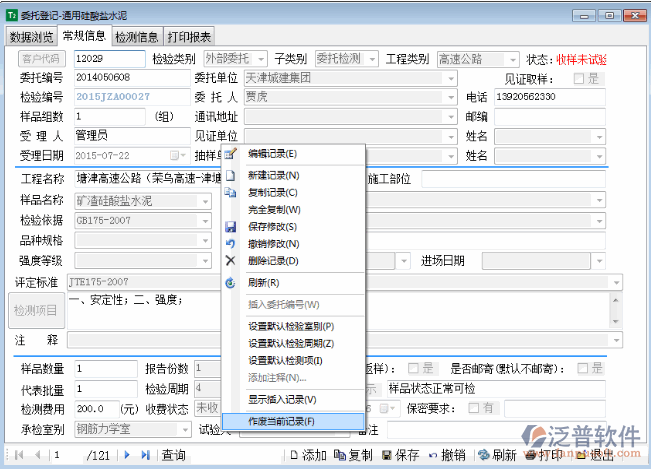Choose 完全复制(W) in the context menu

click(x=274, y=210)
